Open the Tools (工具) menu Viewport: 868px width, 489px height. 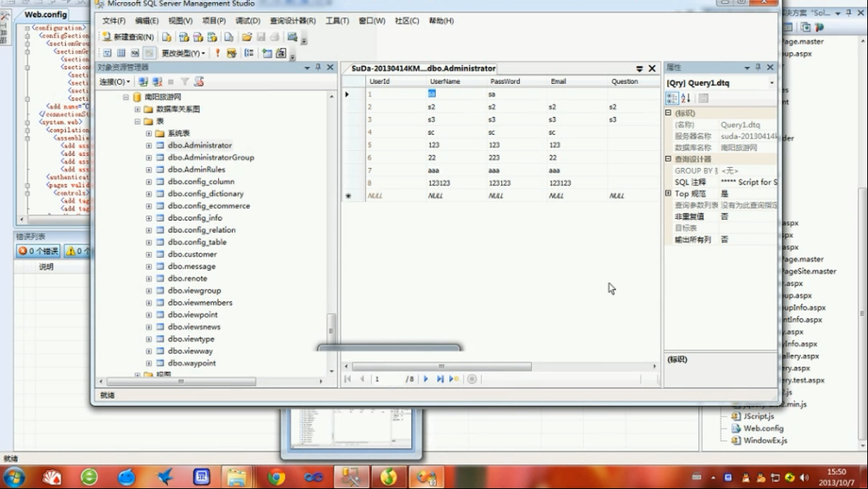click(x=337, y=21)
